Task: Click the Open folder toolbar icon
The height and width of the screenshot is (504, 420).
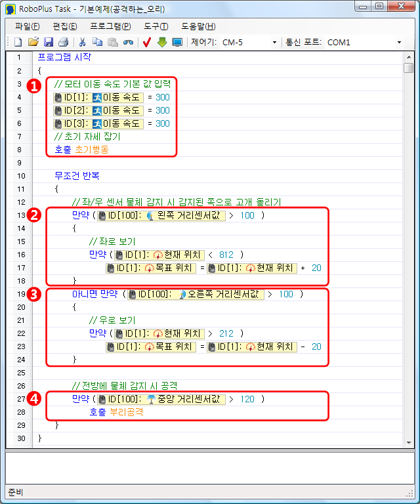Action: tap(33, 42)
